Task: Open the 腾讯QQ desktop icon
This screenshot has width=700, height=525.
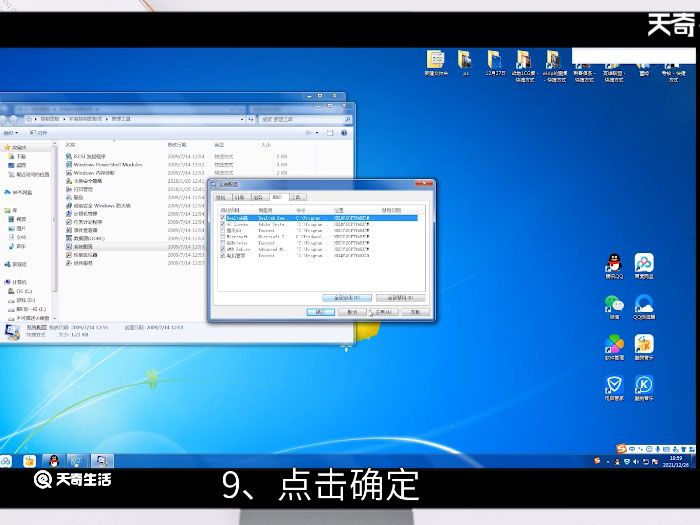Action: coord(614,266)
